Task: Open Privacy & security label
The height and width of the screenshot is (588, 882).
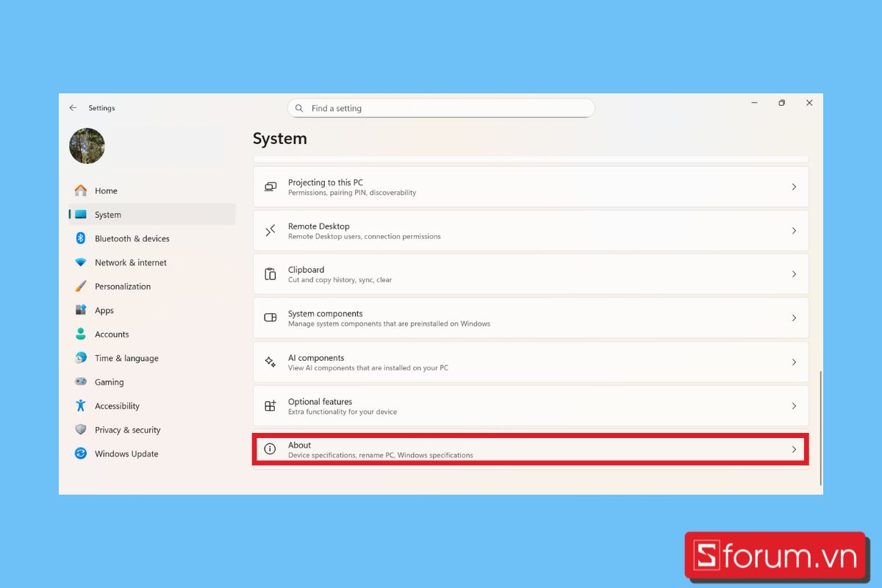Action: click(127, 429)
